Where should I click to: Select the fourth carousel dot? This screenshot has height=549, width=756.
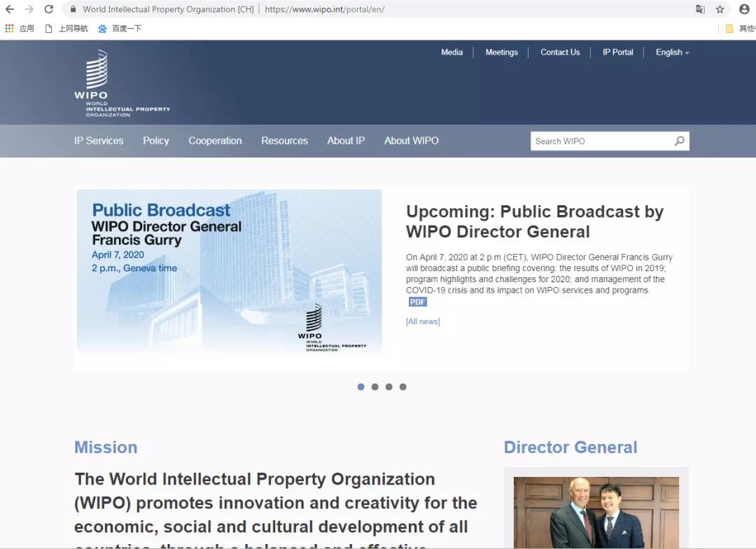pyautogui.click(x=403, y=387)
